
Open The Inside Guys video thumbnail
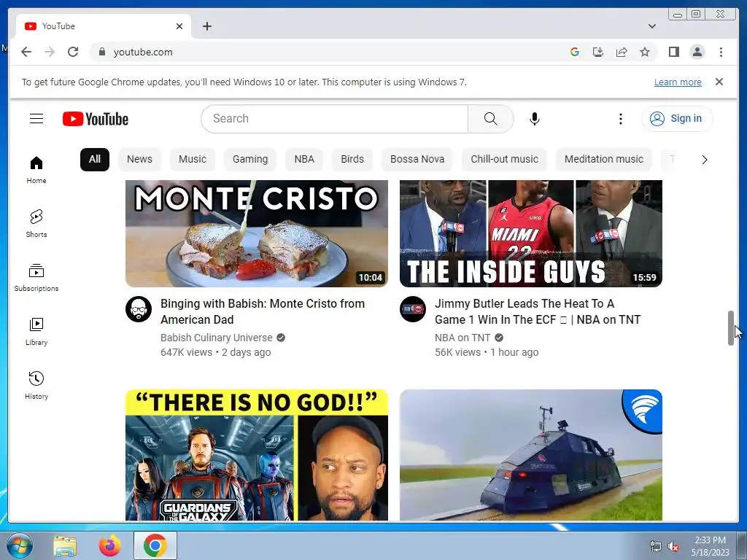click(531, 233)
